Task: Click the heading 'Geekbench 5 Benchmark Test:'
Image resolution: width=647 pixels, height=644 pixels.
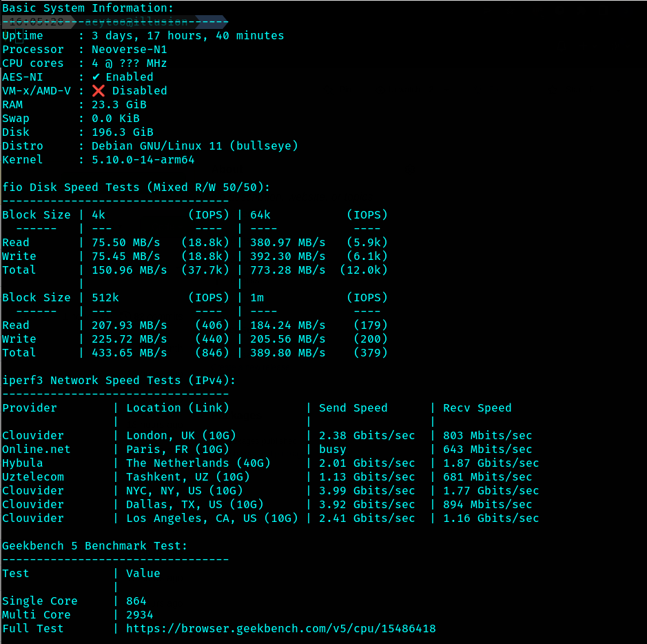Action: pos(95,546)
